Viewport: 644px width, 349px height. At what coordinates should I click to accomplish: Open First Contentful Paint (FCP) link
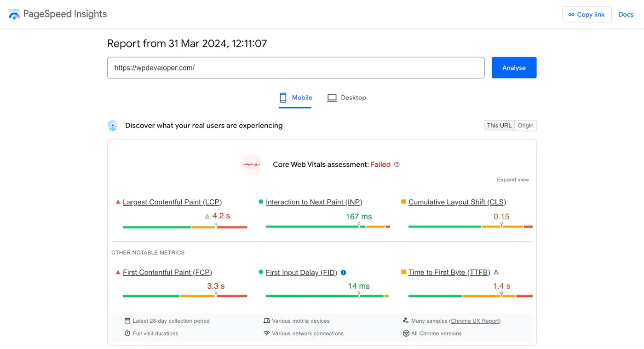[x=167, y=272]
